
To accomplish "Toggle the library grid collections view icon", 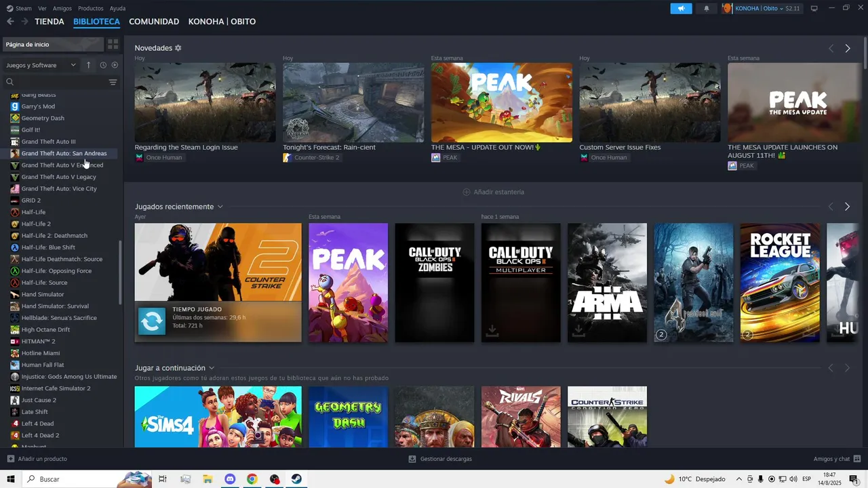I will pyautogui.click(x=113, y=44).
